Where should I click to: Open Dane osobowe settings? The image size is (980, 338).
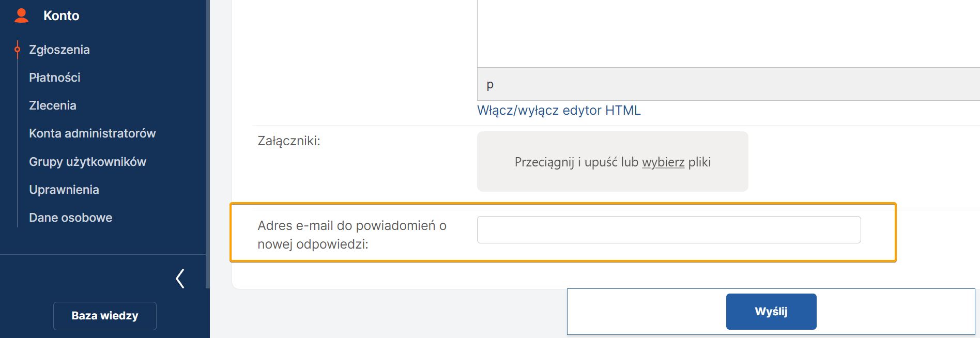point(71,218)
